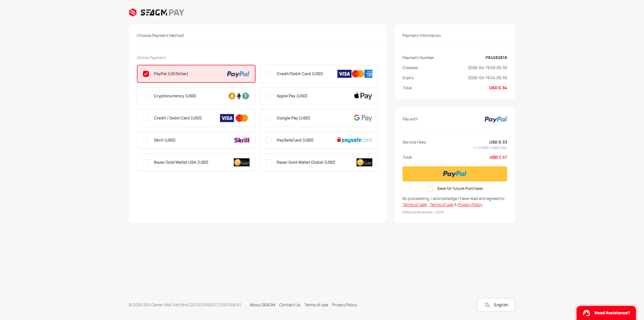Image resolution: width=644 pixels, height=320 pixels.
Task: Click the Apple Pay logo
Action: [363, 96]
